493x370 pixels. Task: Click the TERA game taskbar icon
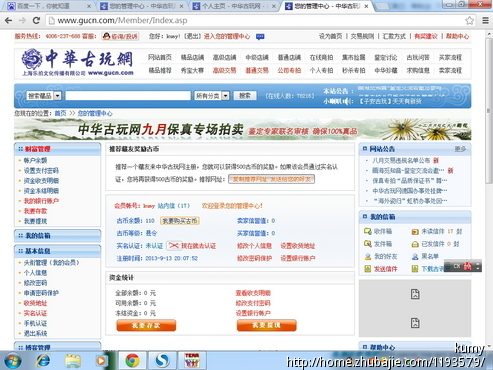point(192,361)
